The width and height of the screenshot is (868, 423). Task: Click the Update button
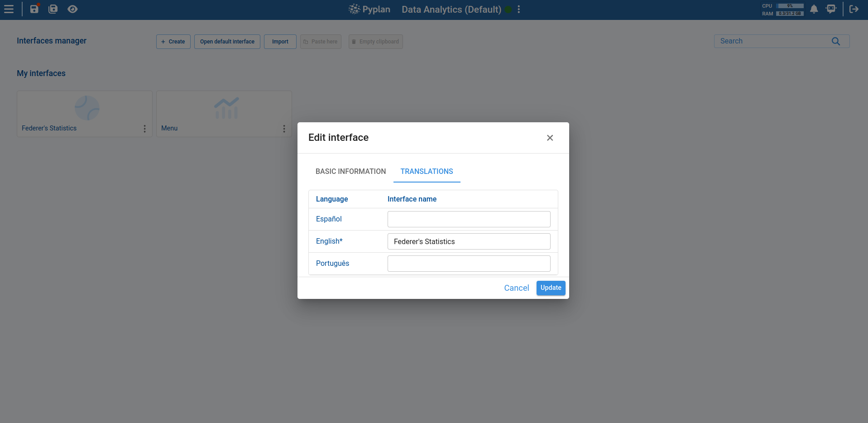[x=551, y=288]
